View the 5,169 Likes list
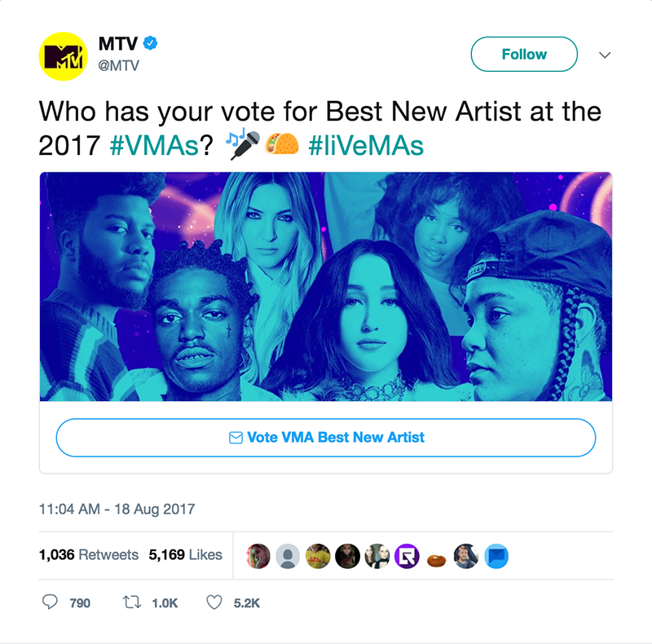This screenshot has height=644, width=652. 186,554
